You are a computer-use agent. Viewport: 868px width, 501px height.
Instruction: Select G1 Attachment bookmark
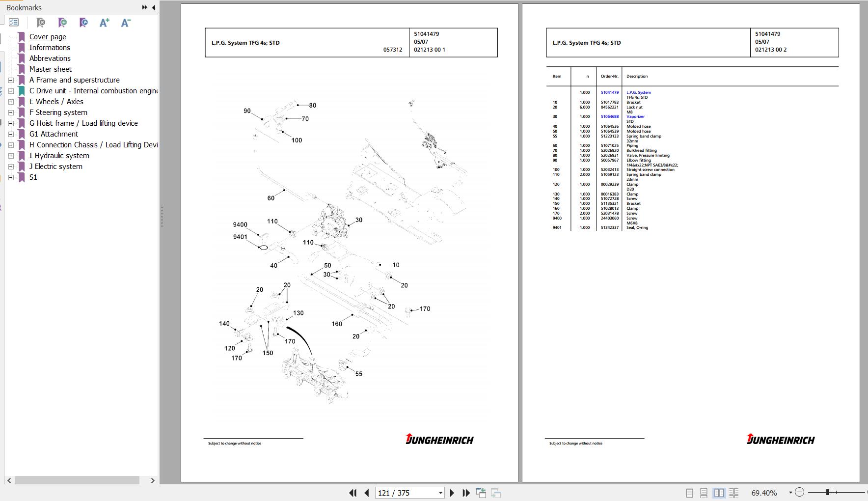click(x=54, y=134)
